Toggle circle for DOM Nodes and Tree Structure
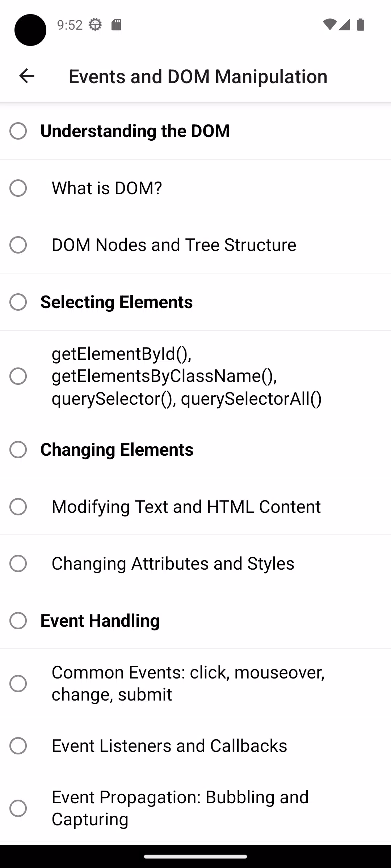This screenshot has width=391, height=868. [x=18, y=245]
